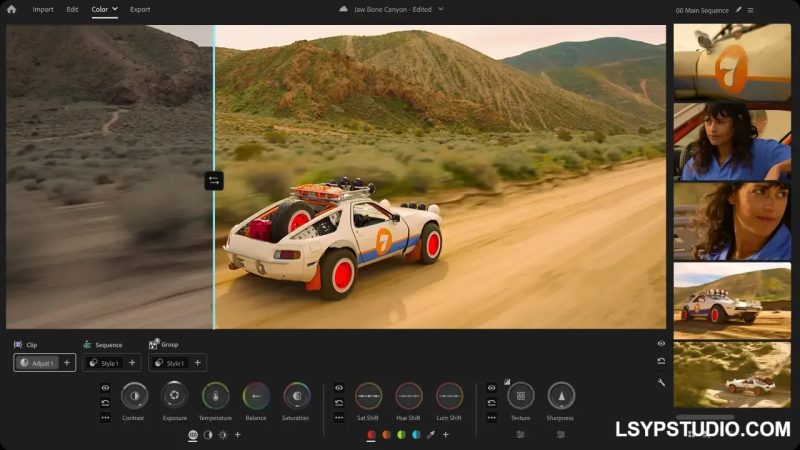Screen dimensions: 800x450
Task: Go to the Home screen icon
Action: [x=11, y=9]
